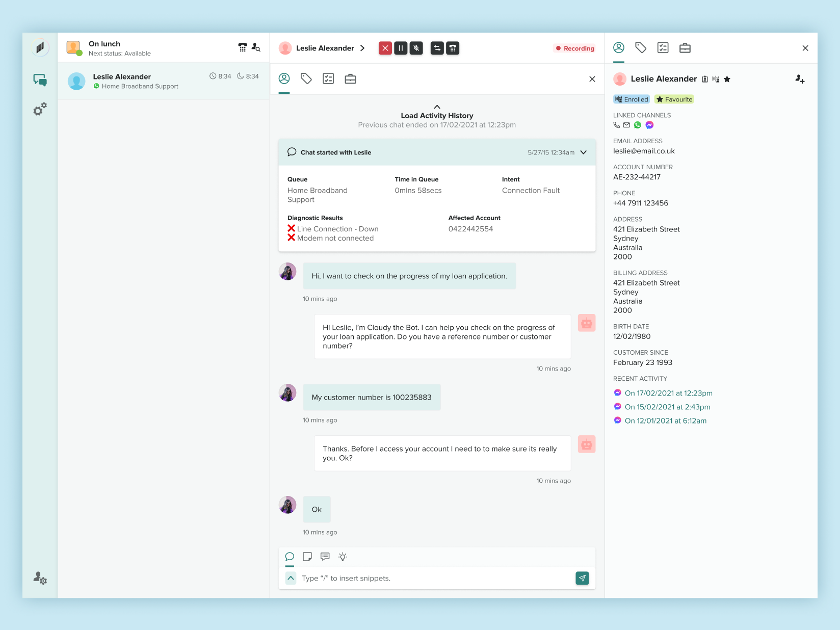The height and width of the screenshot is (630, 840).
Task: Expand the snippets chevron left of the message input
Action: click(291, 578)
